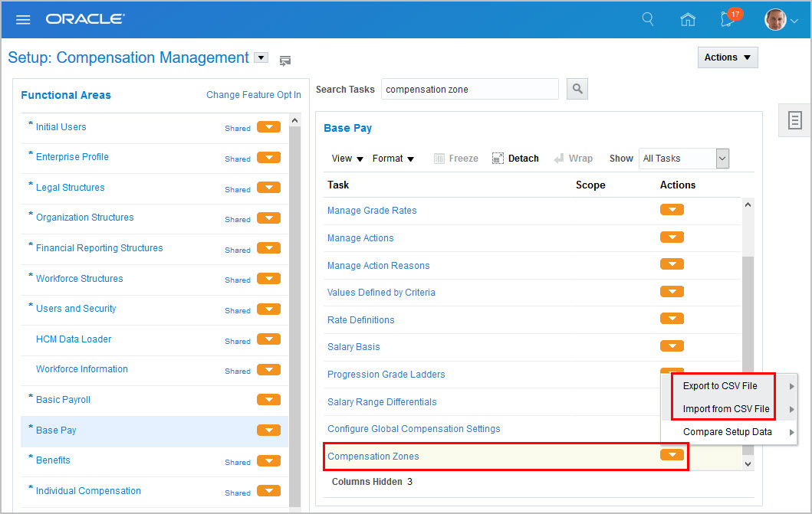The image size is (812, 514).
Task: Select Export to CSV File
Action: coord(720,386)
